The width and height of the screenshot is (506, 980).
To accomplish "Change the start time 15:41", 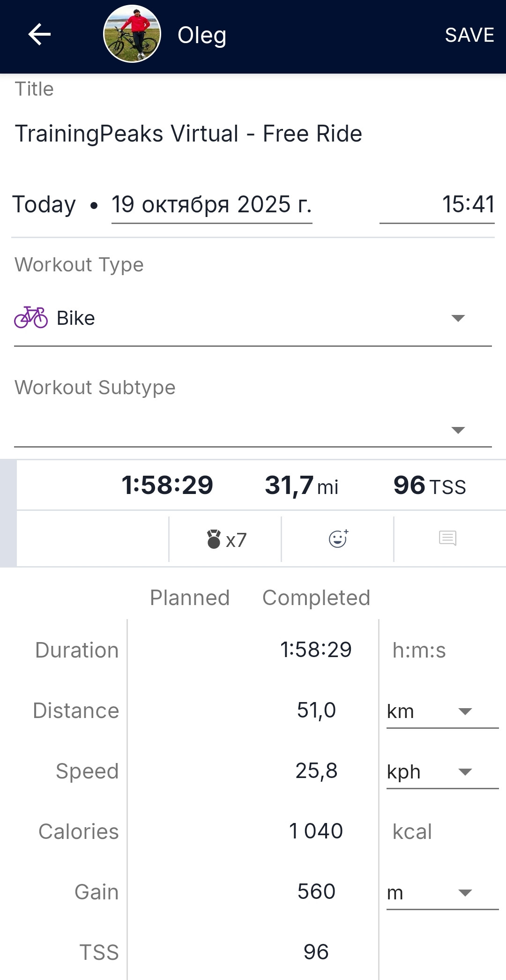I will click(437, 205).
